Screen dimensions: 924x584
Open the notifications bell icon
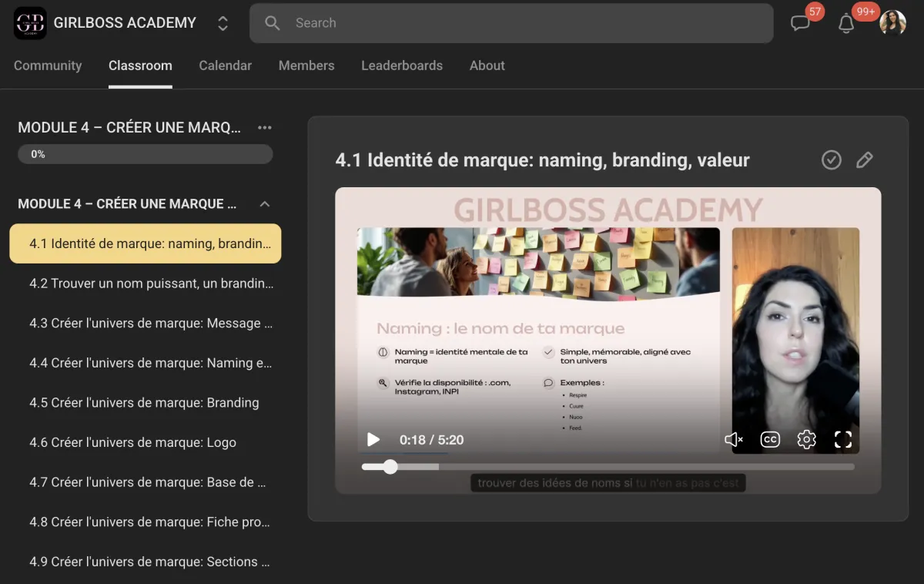click(846, 23)
